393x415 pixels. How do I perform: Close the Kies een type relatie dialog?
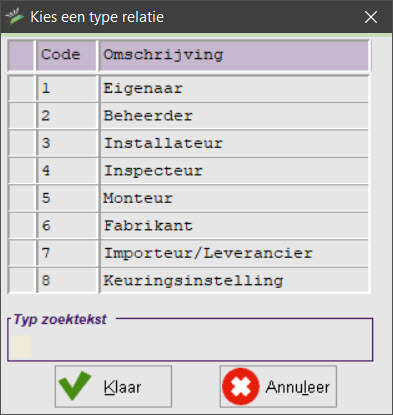tap(371, 17)
